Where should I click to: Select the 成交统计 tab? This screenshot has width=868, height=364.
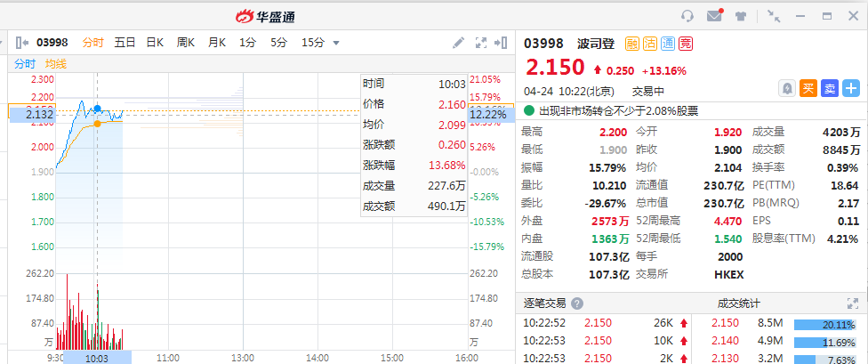pyautogui.click(x=739, y=303)
